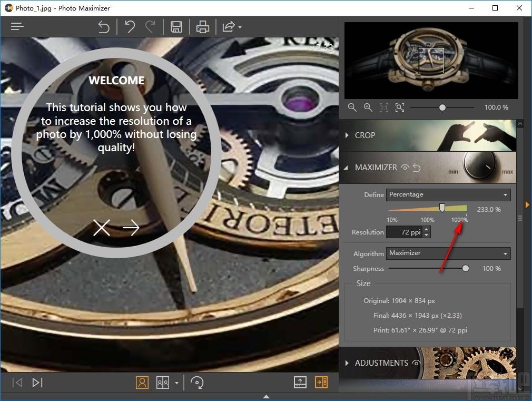Zoom out with the magnifier minus icon

tap(352, 107)
